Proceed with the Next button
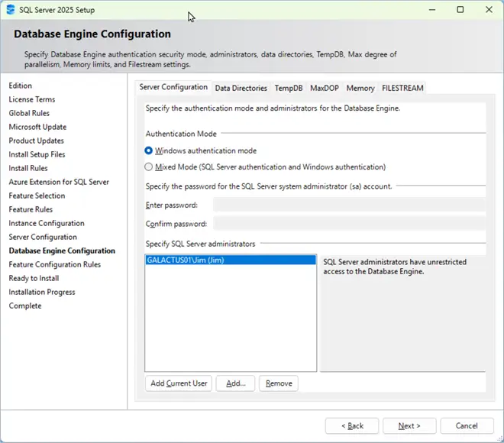Screen dimensions: 504x443 point(409,425)
